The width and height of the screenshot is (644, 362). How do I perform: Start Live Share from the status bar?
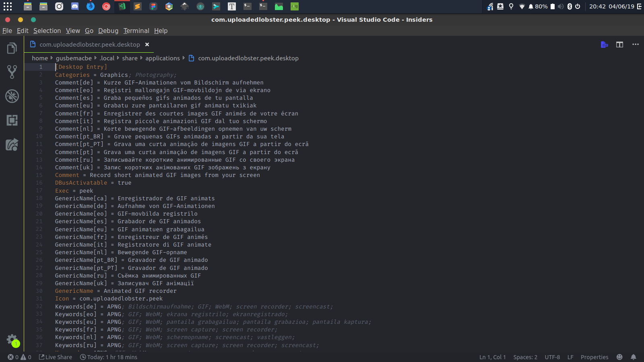click(x=56, y=357)
